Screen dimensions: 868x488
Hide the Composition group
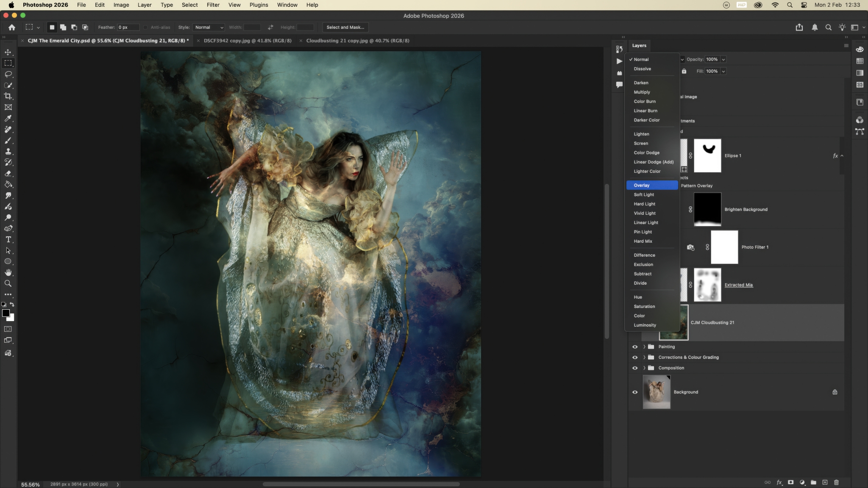(635, 368)
